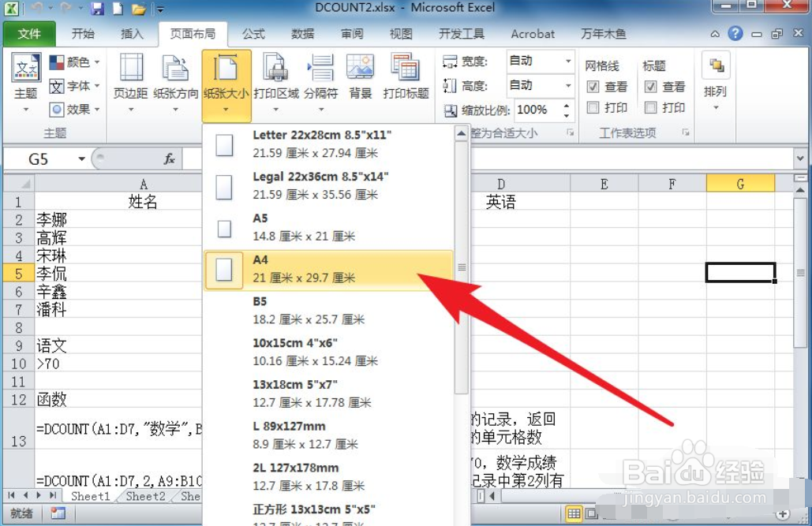Open the 宽度 (Width) dropdown
The width and height of the screenshot is (812, 526).
click(566, 60)
